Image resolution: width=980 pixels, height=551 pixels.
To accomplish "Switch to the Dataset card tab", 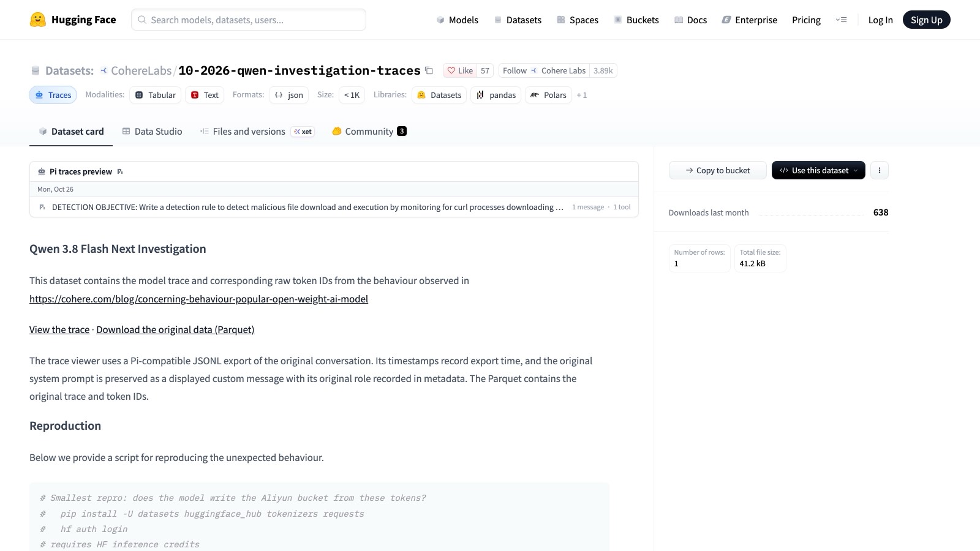I will pos(71,131).
